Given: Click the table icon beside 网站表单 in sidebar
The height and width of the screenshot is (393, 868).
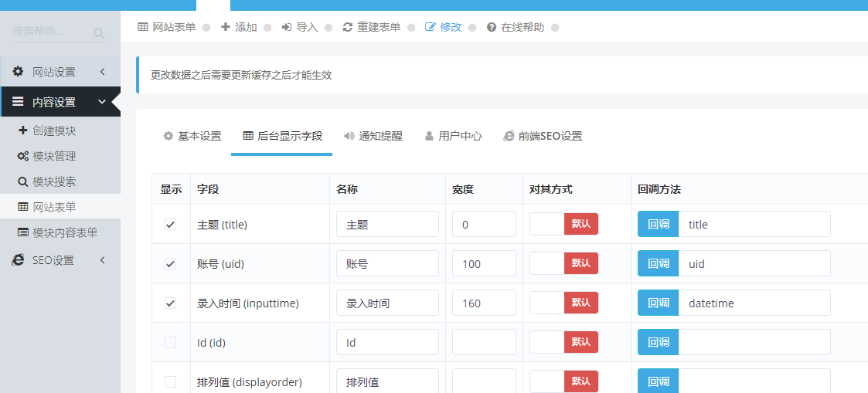Looking at the screenshot, I should pos(22,207).
